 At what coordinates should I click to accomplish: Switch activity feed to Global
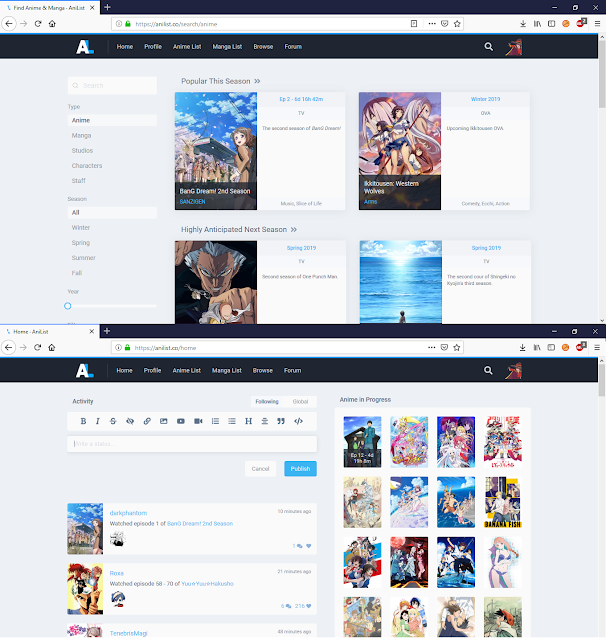click(300, 402)
